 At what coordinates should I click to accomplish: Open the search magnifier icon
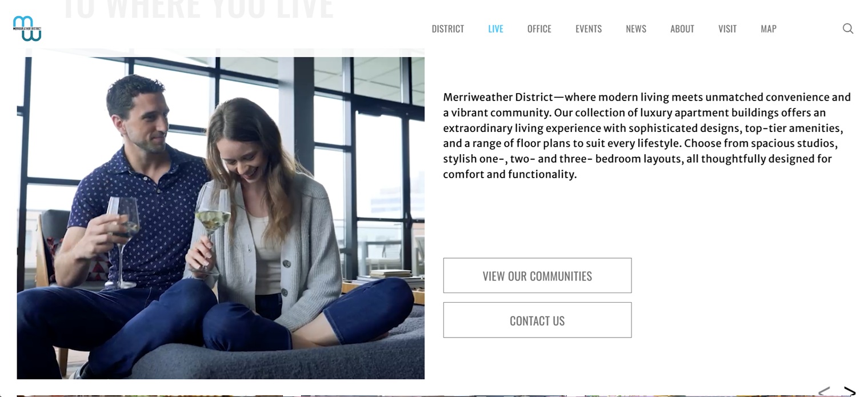click(x=848, y=29)
